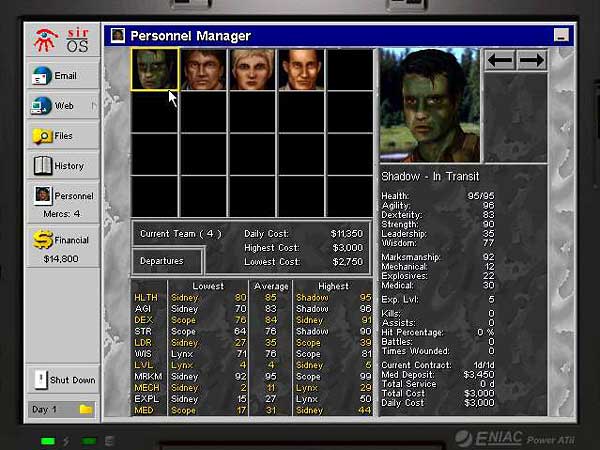Click the Personnel Manager title bar icon
This screenshot has width=600, height=450.
point(118,36)
